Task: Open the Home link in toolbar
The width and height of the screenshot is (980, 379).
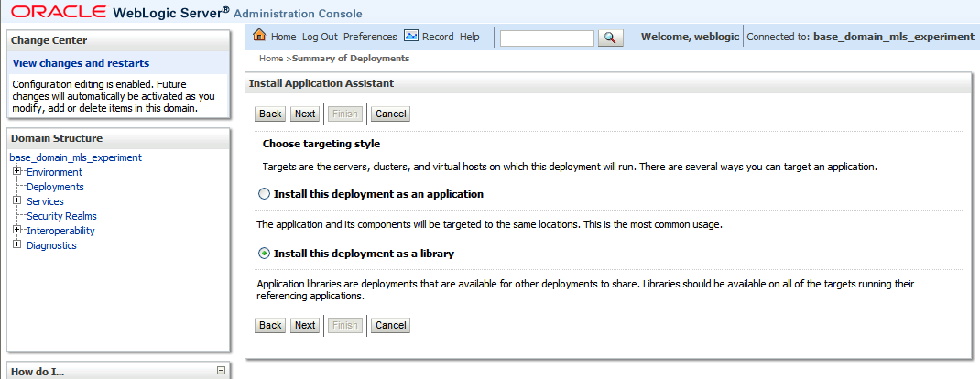Action: [283, 37]
